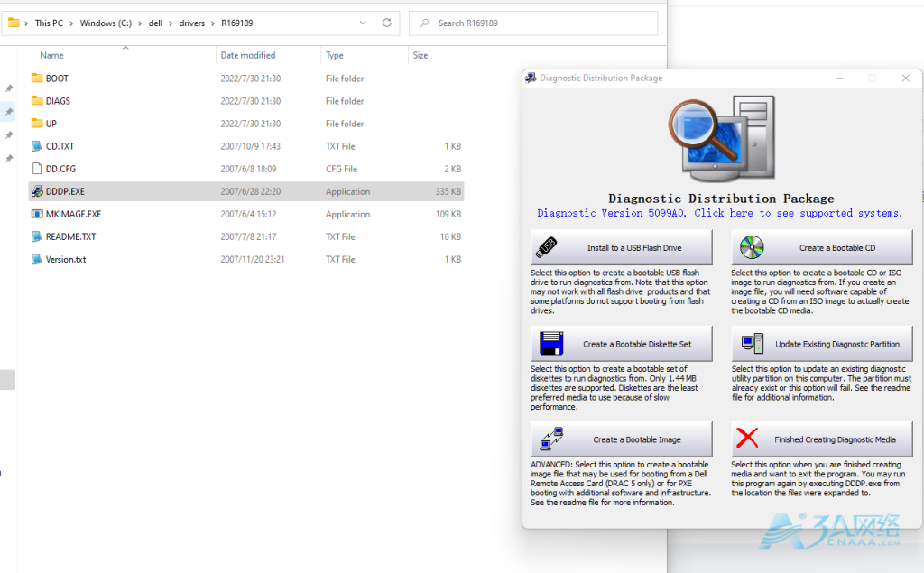Click the USB flash drive icon
The height and width of the screenshot is (573, 924).
coord(546,247)
